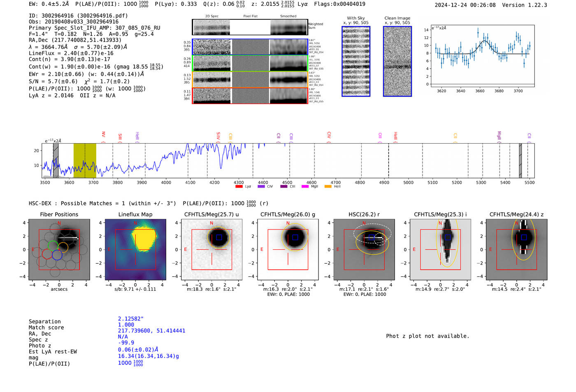576x392 pixels.
Task: Click the CIII legend swatch
Action: 283,186
